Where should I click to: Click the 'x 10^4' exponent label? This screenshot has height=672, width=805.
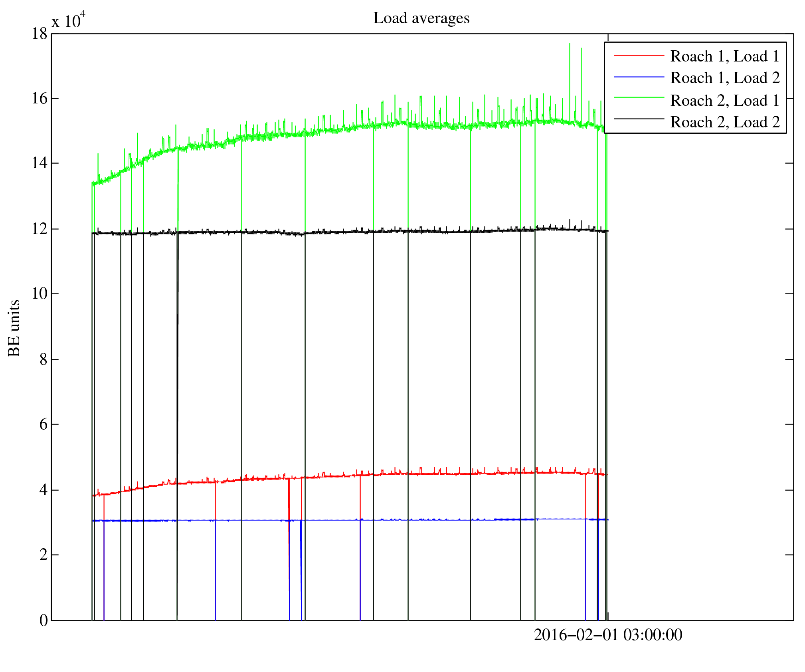(68, 20)
